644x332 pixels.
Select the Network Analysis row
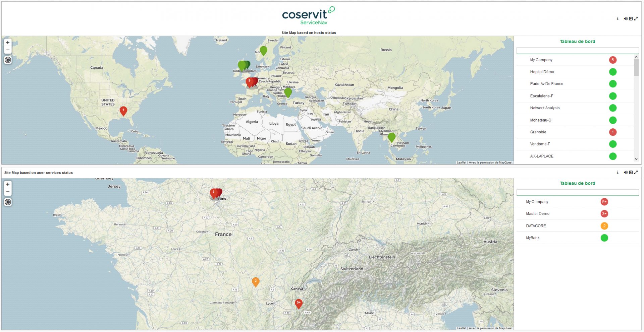(x=575, y=108)
